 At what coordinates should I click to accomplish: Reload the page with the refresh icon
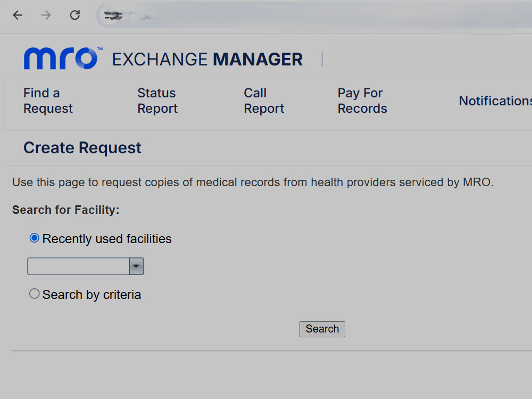(x=75, y=15)
